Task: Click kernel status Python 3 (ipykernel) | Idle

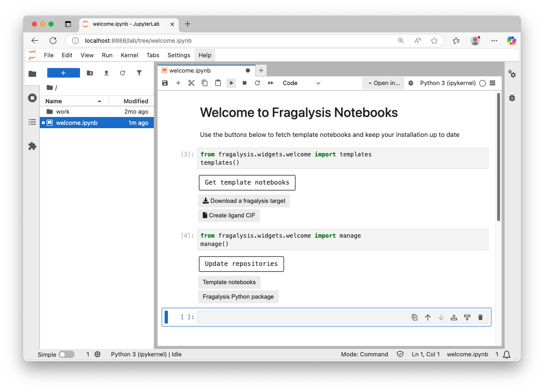Action: pyautogui.click(x=146, y=354)
